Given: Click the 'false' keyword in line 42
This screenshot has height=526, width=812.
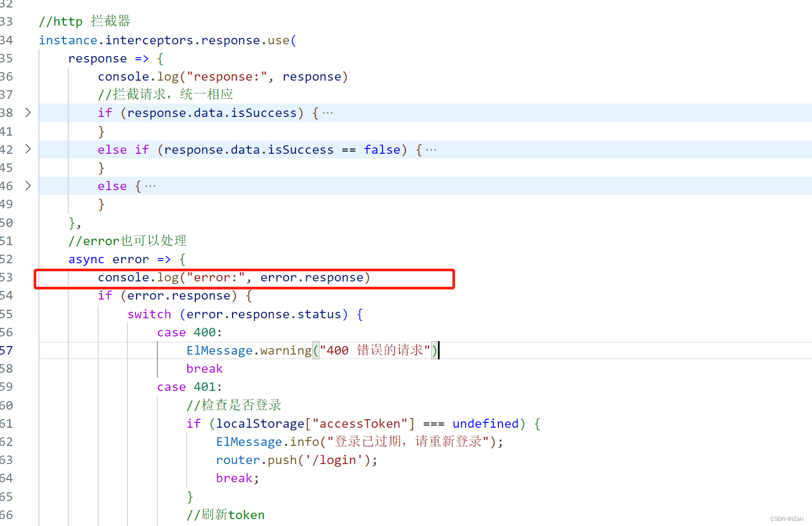Looking at the screenshot, I should coord(382,150).
